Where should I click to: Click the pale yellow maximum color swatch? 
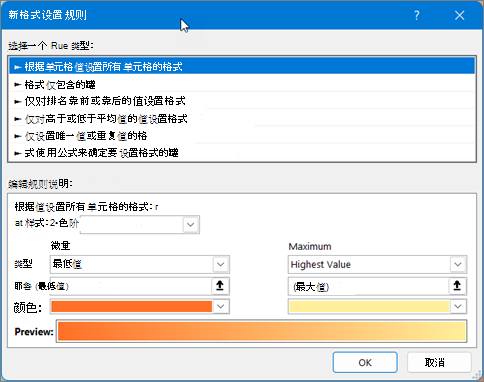[369, 307]
